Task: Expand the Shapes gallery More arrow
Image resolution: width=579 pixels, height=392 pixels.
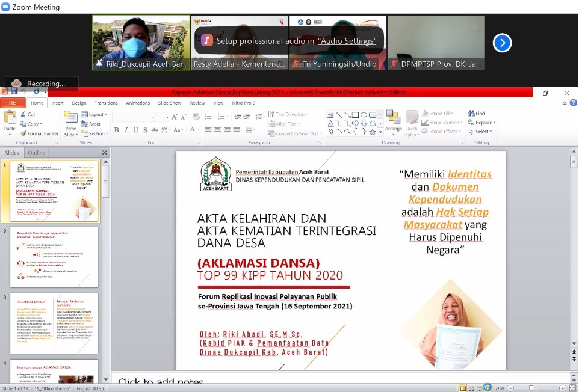Action: click(380, 132)
